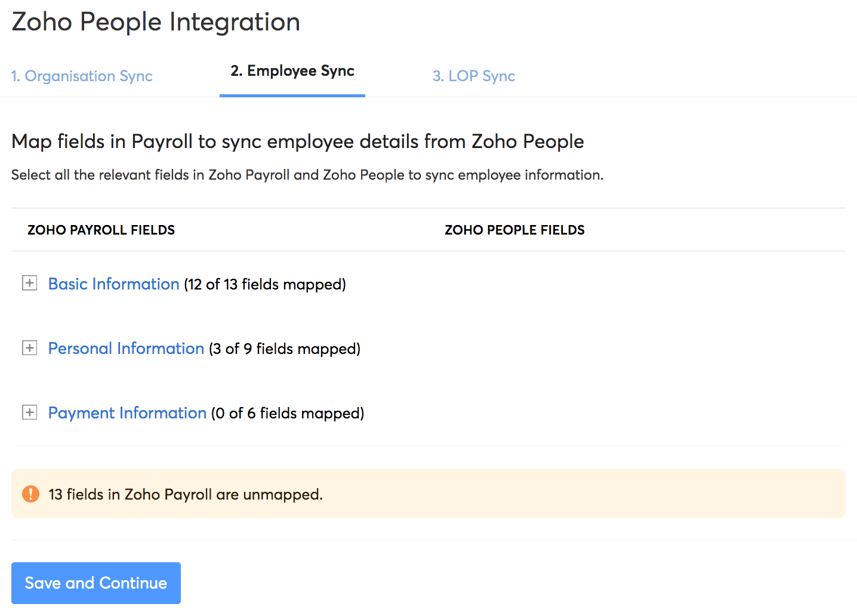Click the unmapped fields warning message

pyautogui.click(x=184, y=494)
